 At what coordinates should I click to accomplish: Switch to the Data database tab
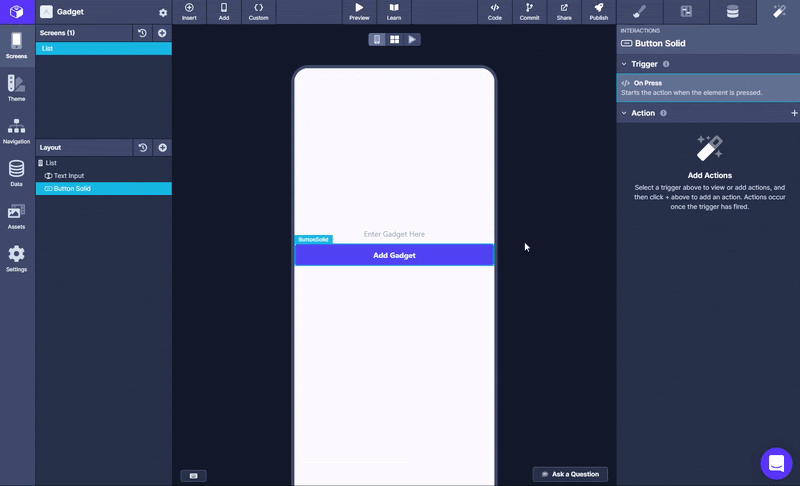[x=733, y=11]
